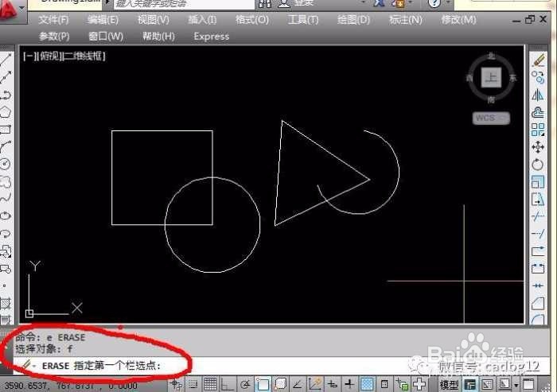Select the Erase tool in the modify toolbar

pyautogui.click(x=538, y=60)
